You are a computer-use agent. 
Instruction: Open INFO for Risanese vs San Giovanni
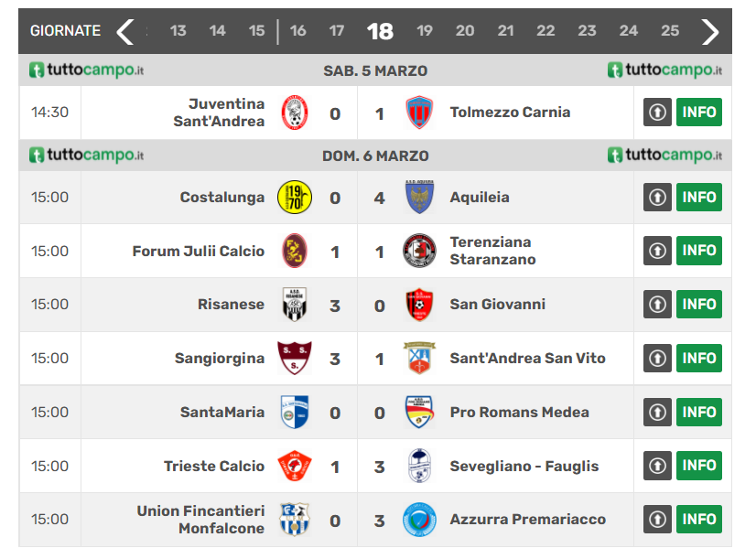point(699,305)
